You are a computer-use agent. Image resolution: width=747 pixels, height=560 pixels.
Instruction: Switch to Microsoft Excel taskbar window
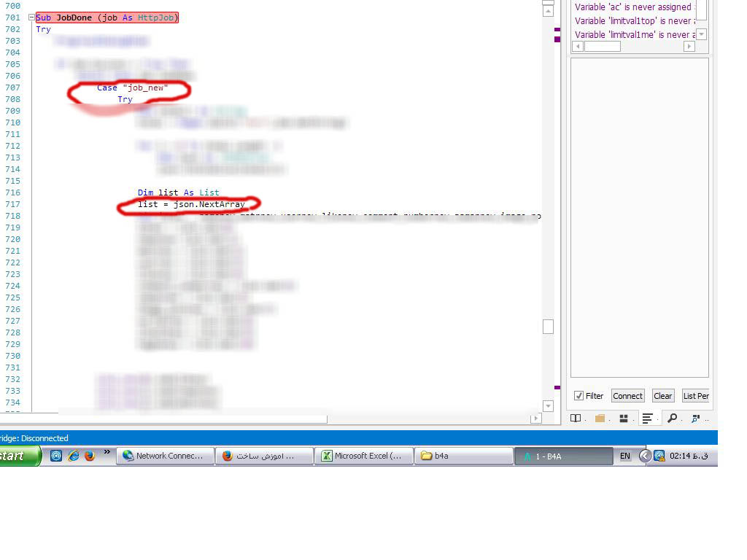tap(363, 456)
